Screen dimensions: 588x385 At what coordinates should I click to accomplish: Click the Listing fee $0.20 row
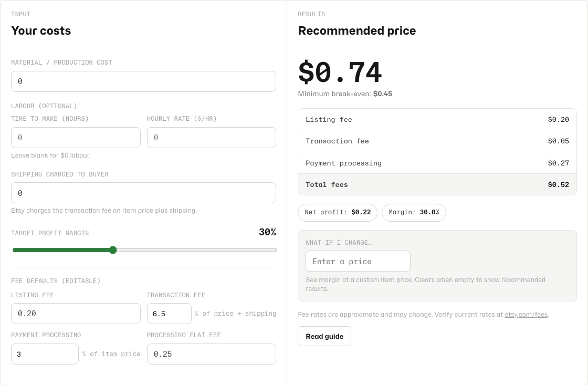pyautogui.click(x=437, y=119)
